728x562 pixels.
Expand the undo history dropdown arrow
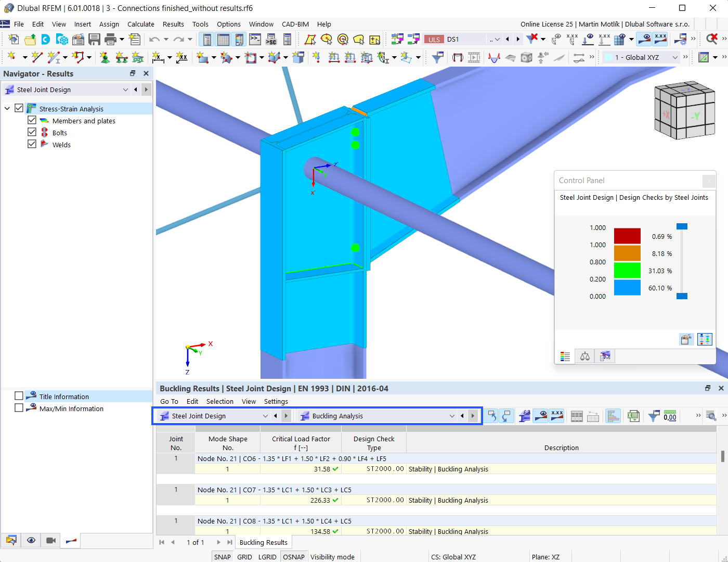tap(166, 39)
